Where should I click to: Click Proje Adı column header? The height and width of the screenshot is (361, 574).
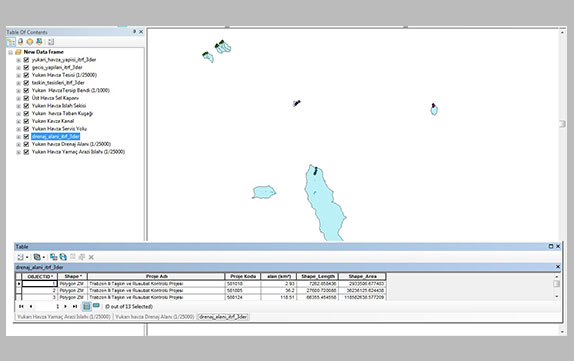[156, 276]
